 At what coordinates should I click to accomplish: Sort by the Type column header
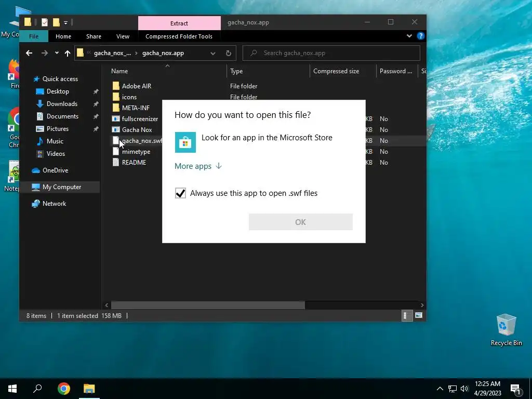(236, 71)
